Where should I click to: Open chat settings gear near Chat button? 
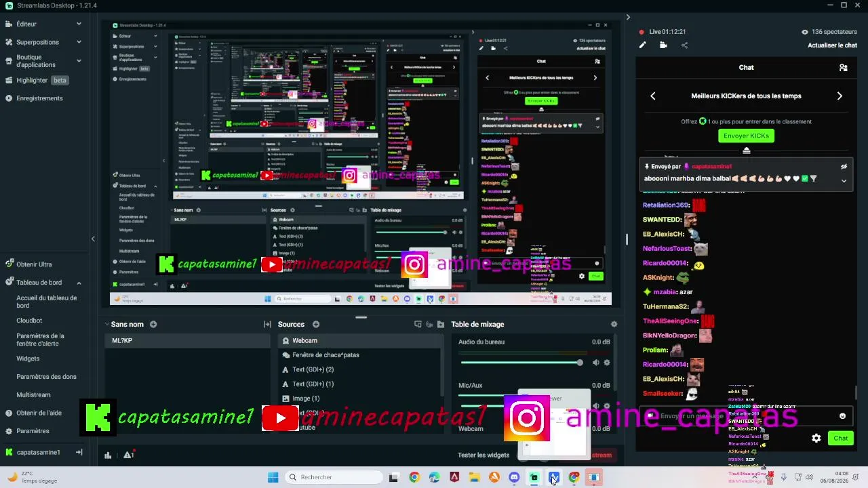816,438
